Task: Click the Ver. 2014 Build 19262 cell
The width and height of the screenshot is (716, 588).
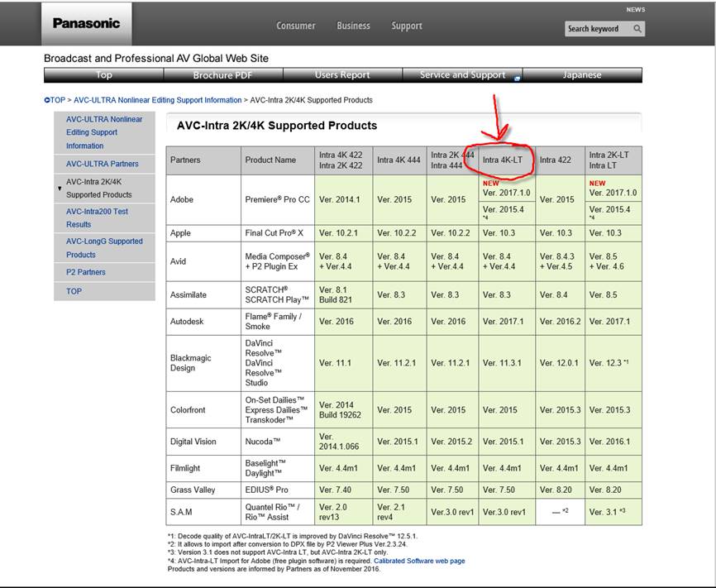Action: (343, 410)
